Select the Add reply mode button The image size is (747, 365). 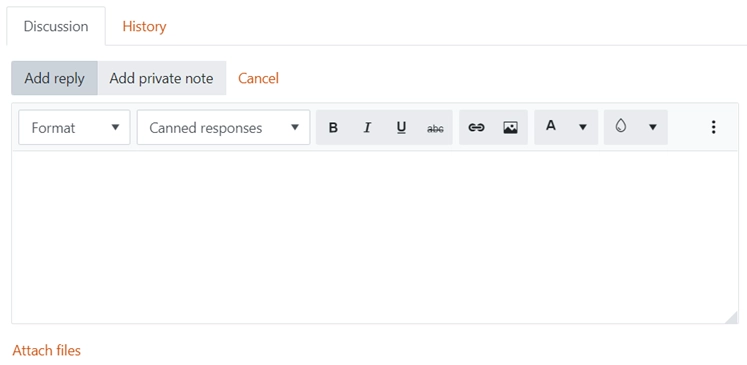54,78
